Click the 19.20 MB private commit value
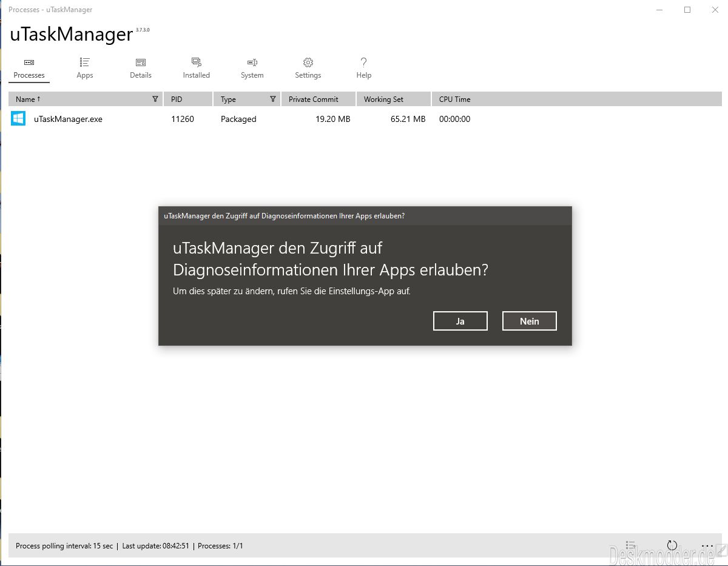 (x=333, y=119)
